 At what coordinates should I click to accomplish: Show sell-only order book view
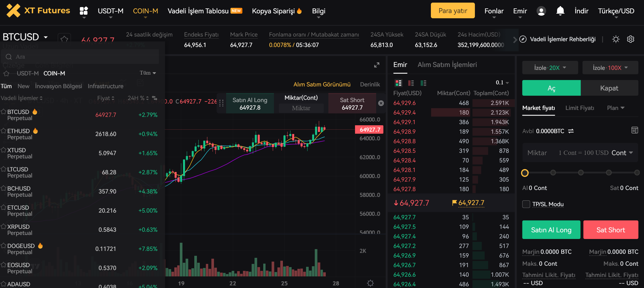411,83
